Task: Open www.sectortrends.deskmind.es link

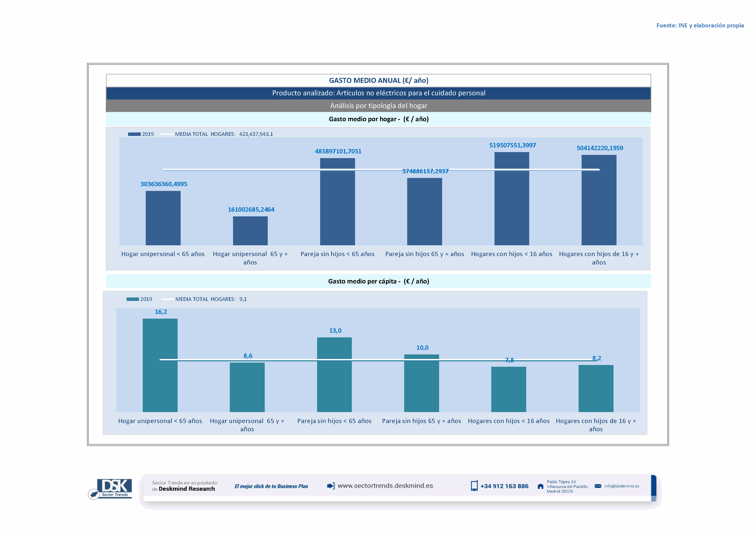Action: pyautogui.click(x=385, y=486)
